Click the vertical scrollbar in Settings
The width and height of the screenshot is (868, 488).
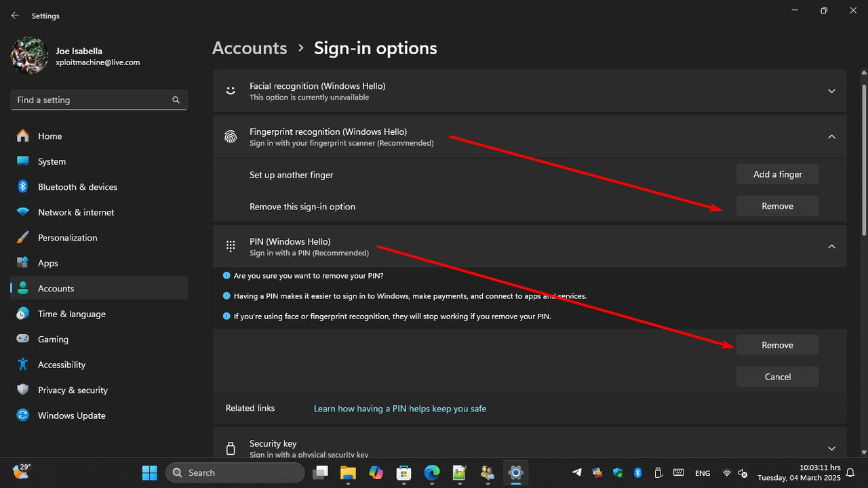point(863,161)
